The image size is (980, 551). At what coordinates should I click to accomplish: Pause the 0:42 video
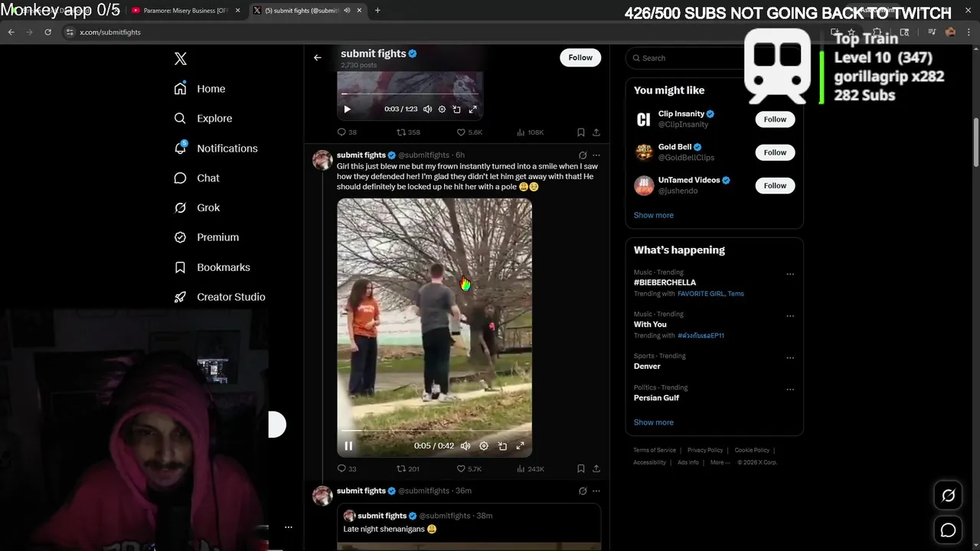tap(348, 445)
